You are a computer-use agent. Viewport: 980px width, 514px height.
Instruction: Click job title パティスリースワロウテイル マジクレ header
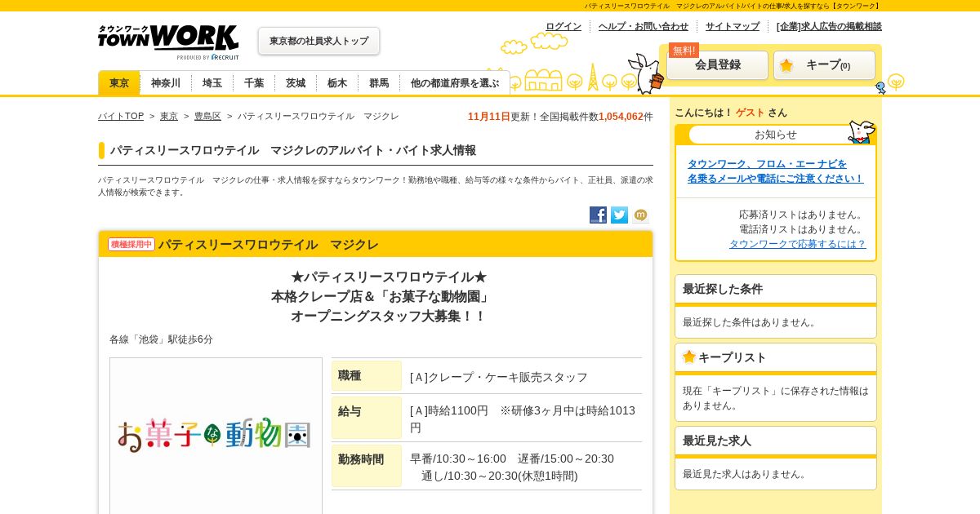tap(268, 245)
